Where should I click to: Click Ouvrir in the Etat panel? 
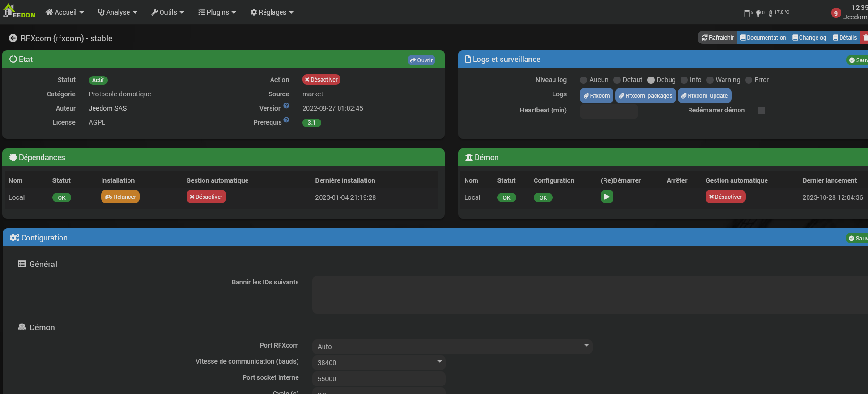tap(421, 60)
